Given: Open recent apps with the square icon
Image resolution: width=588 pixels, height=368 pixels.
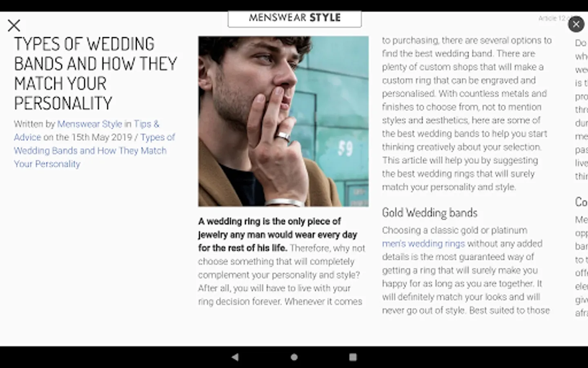Looking at the screenshot, I should (353, 357).
